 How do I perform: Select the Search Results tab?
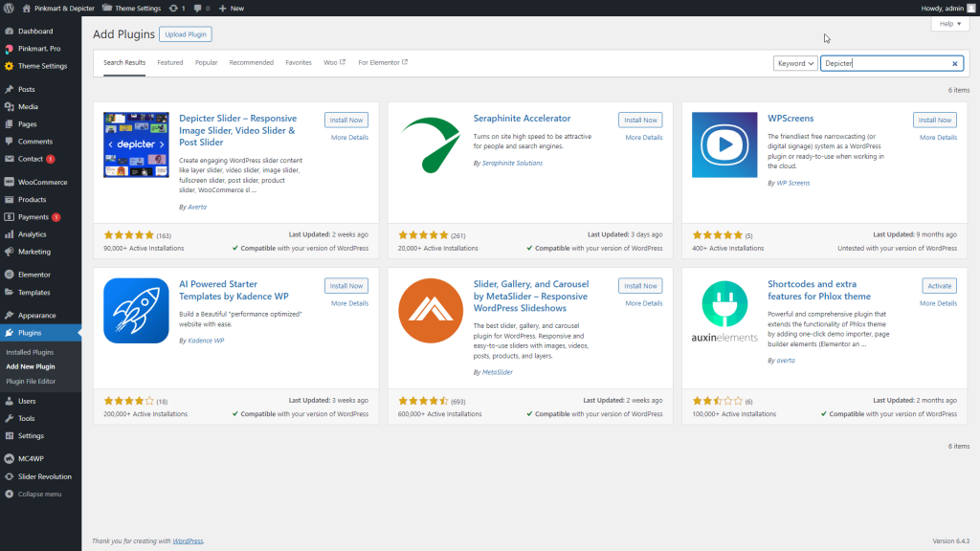pos(124,62)
